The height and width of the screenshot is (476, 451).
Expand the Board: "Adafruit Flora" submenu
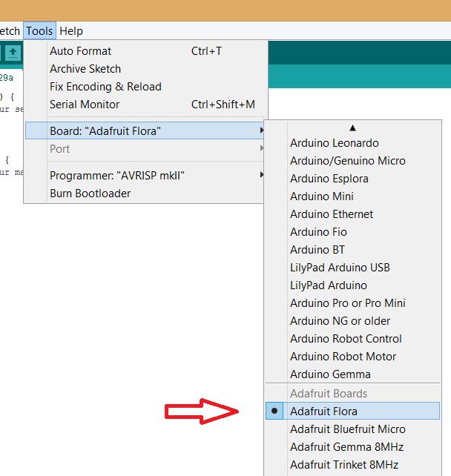pyautogui.click(x=145, y=130)
